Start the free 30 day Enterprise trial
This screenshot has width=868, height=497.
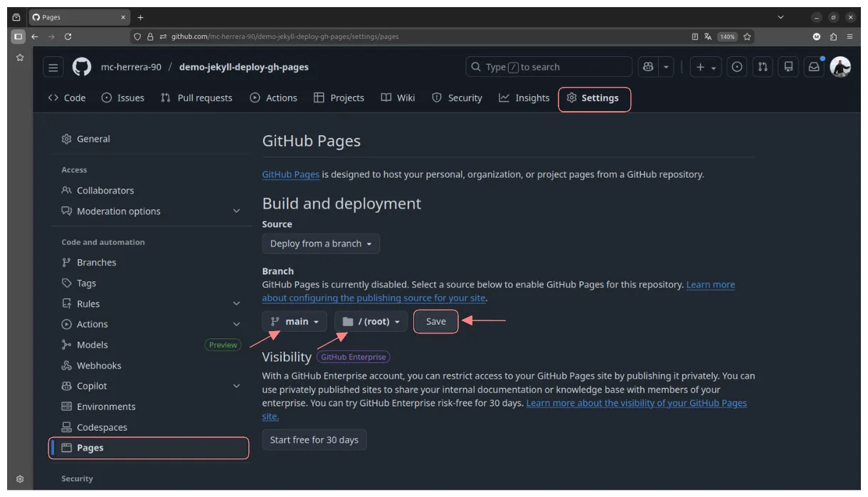coord(314,439)
